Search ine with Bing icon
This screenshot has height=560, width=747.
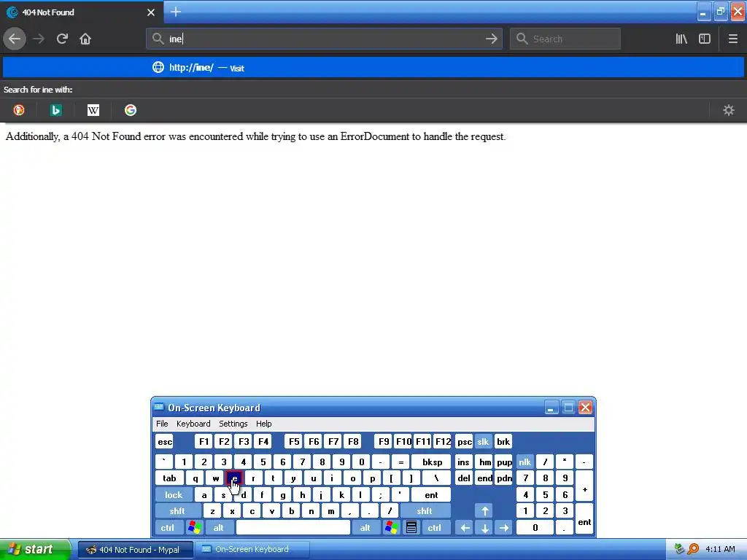click(56, 111)
